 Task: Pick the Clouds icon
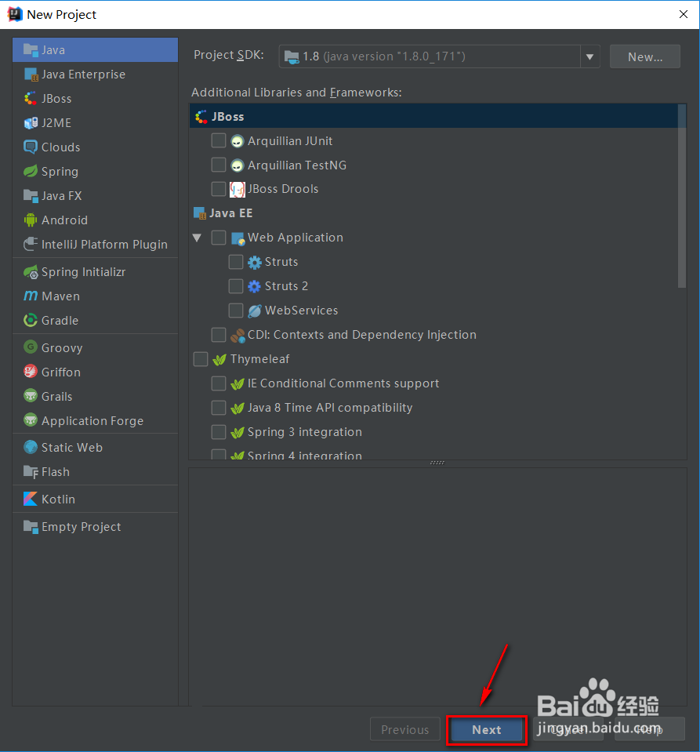[x=31, y=147]
